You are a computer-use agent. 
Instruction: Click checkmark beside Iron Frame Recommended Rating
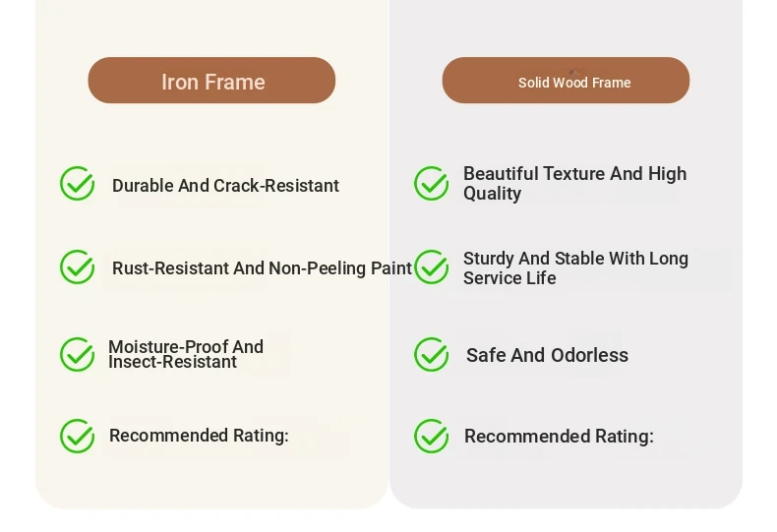pyautogui.click(x=78, y=437)
